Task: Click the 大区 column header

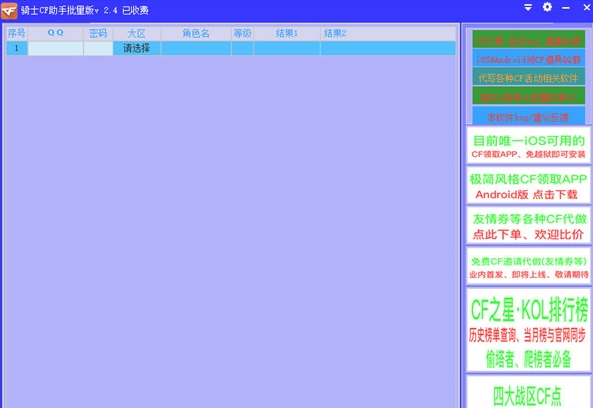Action: 137,33
